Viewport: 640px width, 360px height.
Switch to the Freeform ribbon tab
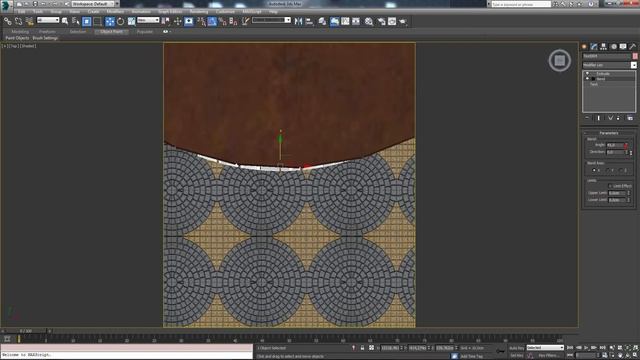[x=47, y=31]
